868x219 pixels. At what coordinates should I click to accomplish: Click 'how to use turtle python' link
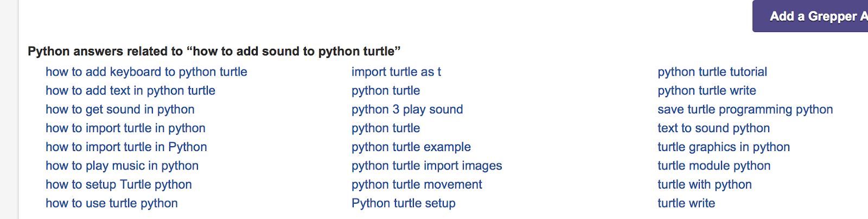112,203
